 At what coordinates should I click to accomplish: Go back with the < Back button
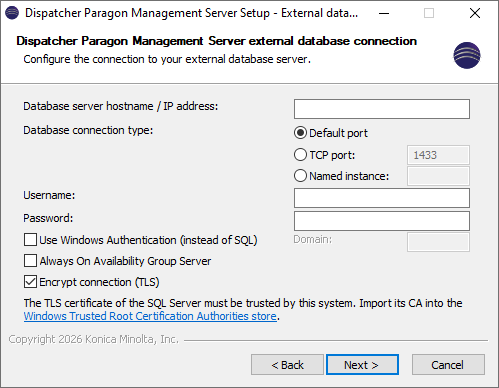pyautogui.click(x=287, y=365)
